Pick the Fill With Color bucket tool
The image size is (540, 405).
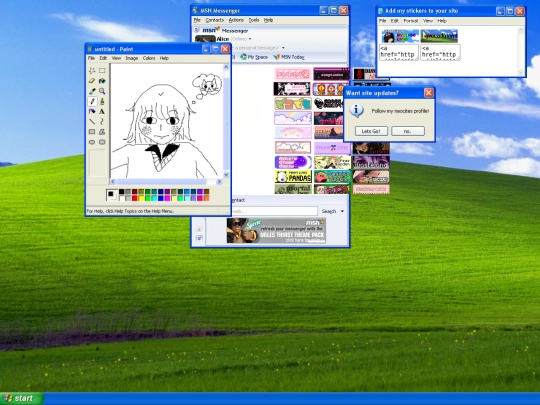click(x=102, y=81)
